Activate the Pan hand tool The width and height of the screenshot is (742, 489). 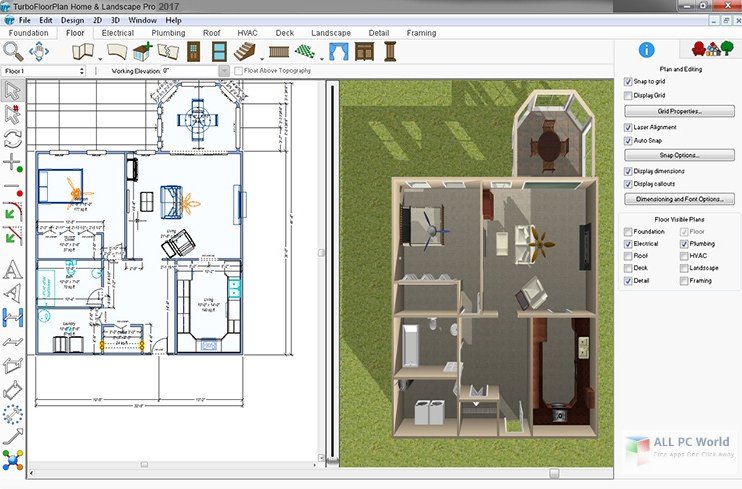coord(39,51)
